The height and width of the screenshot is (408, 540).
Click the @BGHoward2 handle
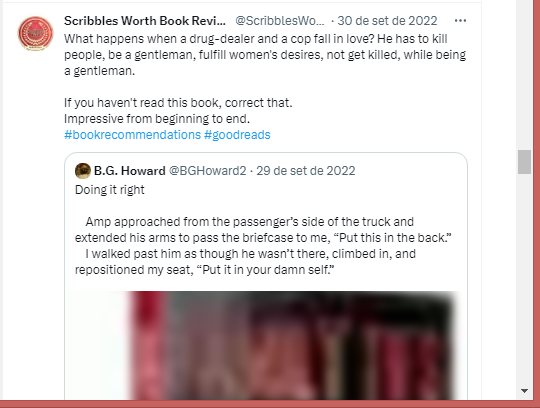click(207, 171)
